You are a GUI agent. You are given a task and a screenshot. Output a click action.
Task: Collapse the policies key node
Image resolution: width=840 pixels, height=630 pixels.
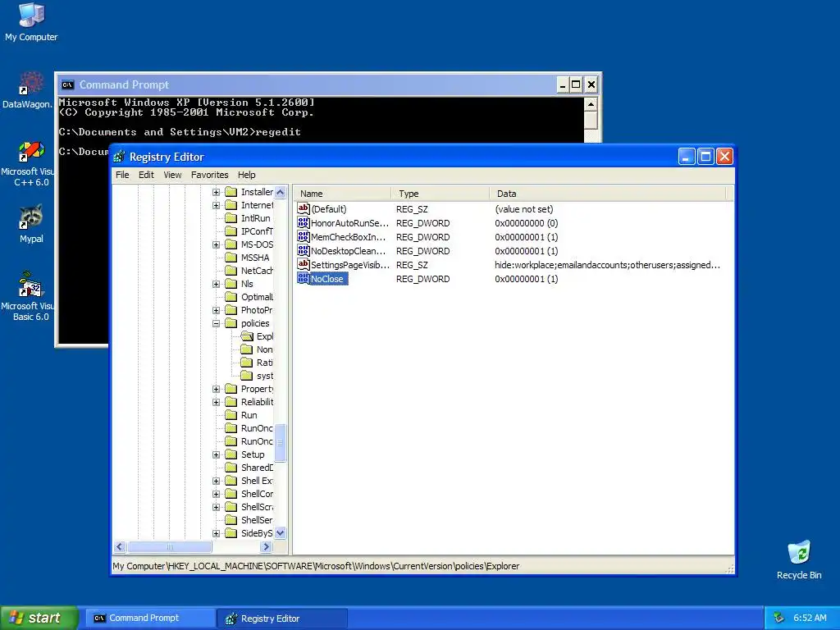click(216, 323)
